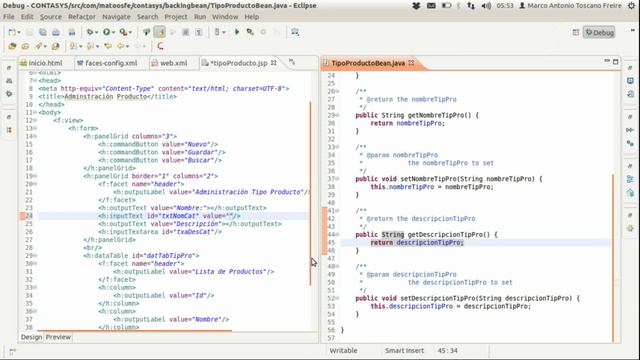
Task: Open the Run As dropdown arrow
Action: [113, 33]
